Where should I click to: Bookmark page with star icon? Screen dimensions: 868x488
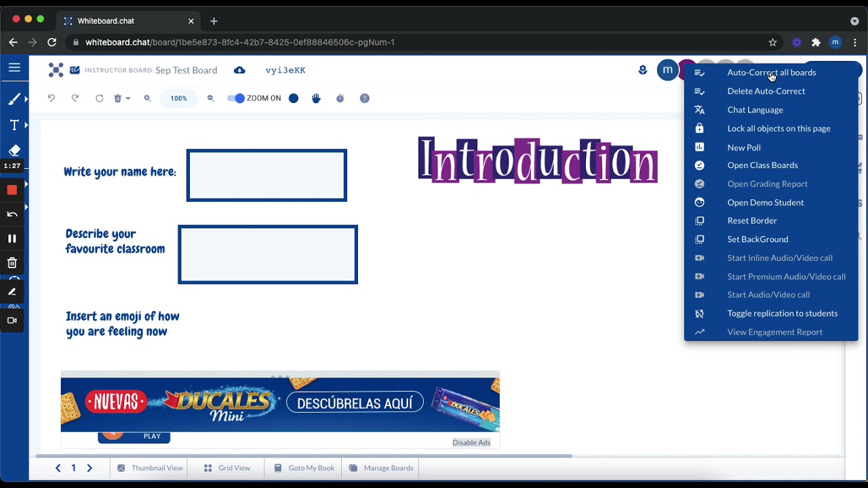[x=772, y=42]
